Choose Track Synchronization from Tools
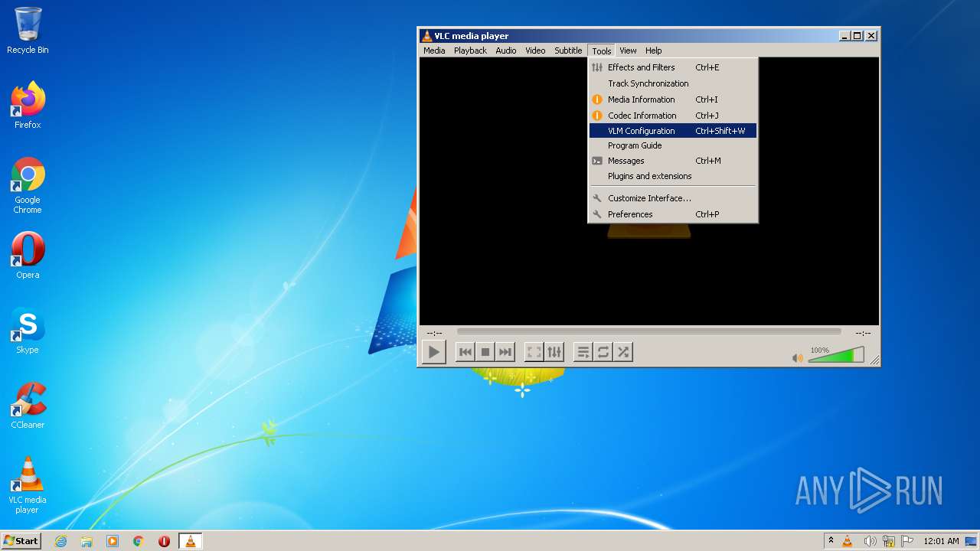This screenshot has width=980, height=551. 673,83
